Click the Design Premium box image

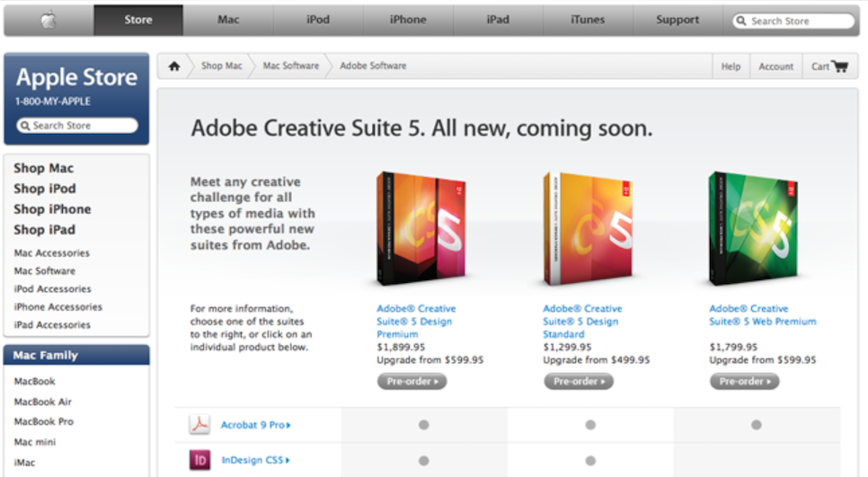419,228
